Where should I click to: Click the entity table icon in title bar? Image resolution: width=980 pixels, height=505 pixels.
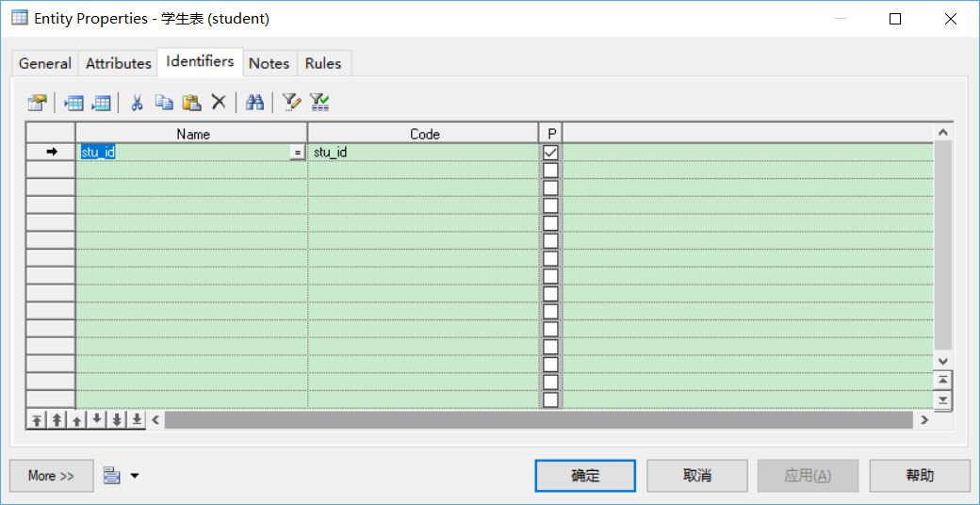(x=20, y=18)
